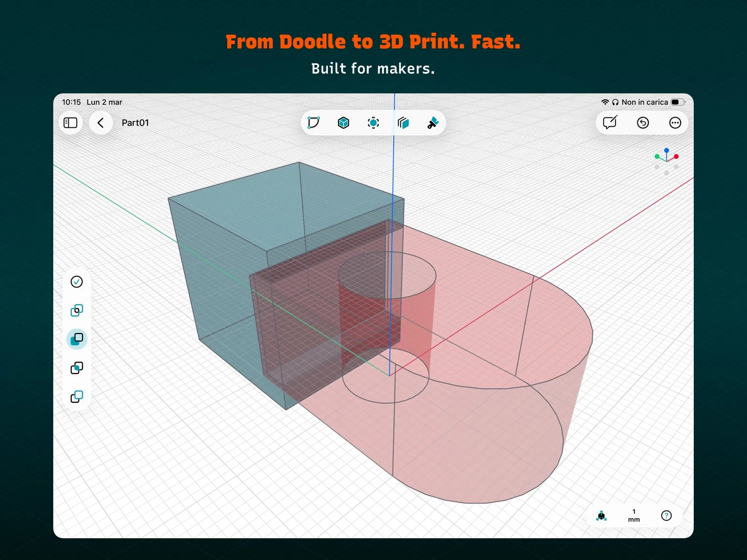The image size is (747, 560).
Task: Open the history clock icon
Action: [x=643, y=123]
